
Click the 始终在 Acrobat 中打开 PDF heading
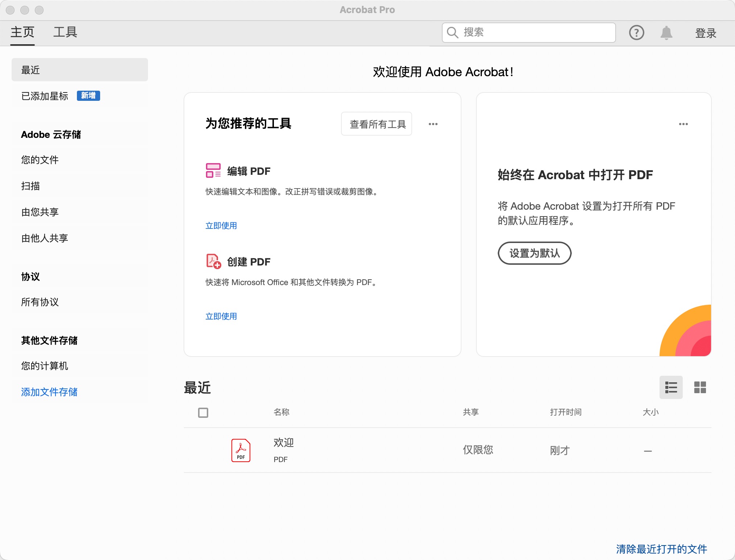pyautogui.click(x=575, y=175)
